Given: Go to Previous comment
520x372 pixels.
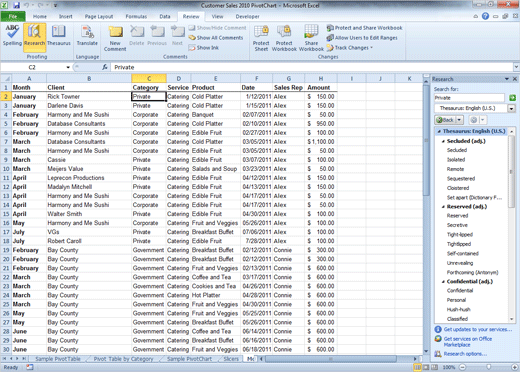Looking at the screenshot, I should click(x=157, y=35).
